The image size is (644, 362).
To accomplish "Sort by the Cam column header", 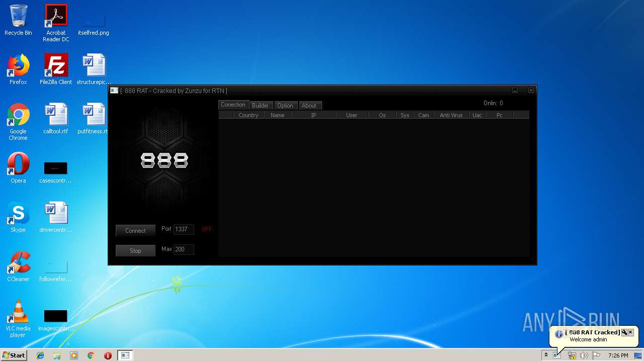I will coord(424,115).
